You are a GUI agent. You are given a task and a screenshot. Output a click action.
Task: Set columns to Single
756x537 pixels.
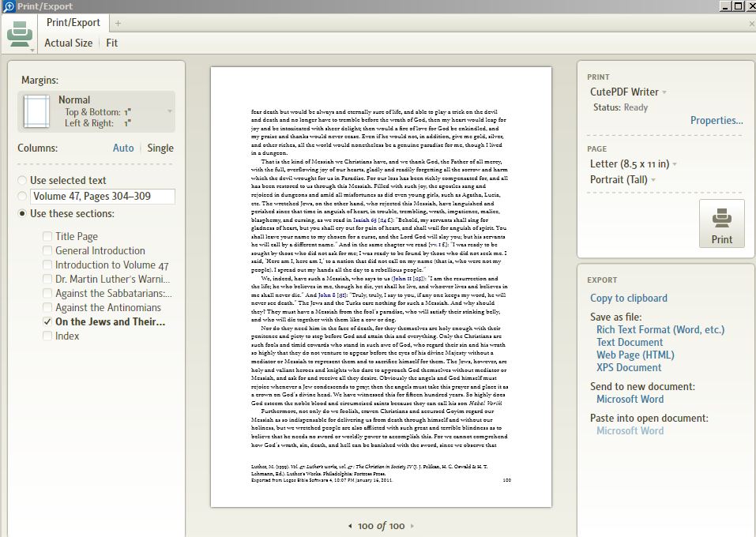click(x=160, y=148)
